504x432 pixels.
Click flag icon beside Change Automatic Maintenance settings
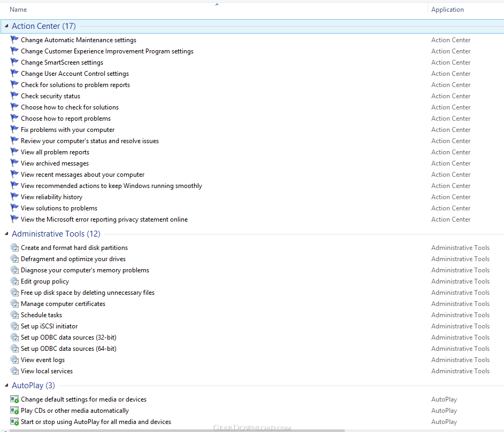pyautogui.click(x=14, y=40)
